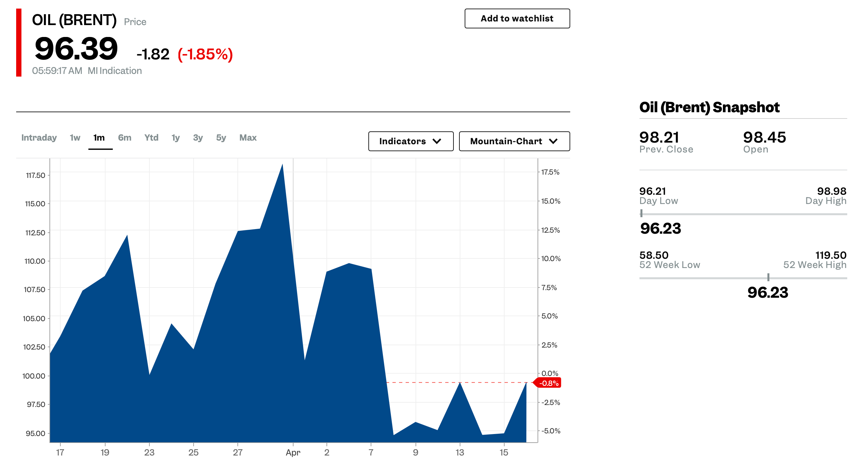Show the Max time range
Image resolution: width=868 pixels, height=472 pixels.
pos(248,138)
